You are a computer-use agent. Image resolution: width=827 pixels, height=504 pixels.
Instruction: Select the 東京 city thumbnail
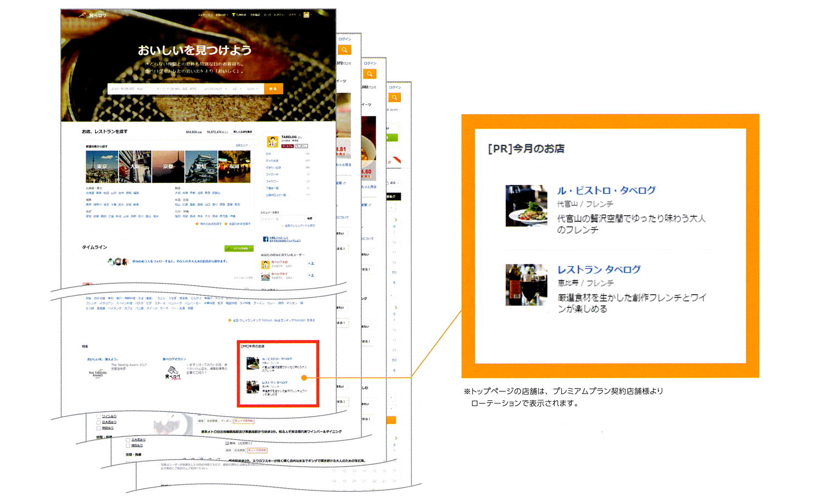pyautogui.click(x=102, y=167)
